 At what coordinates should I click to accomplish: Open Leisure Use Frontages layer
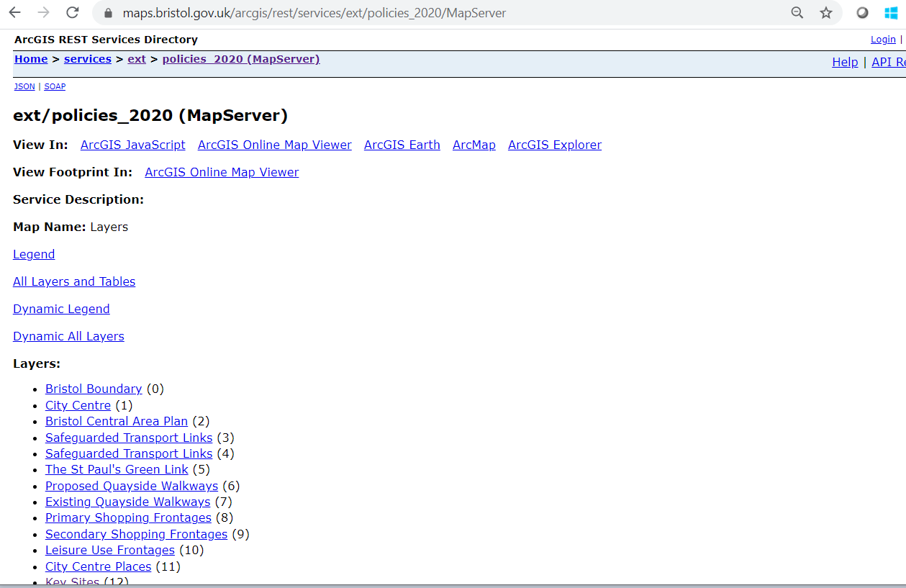pos(110,550)
